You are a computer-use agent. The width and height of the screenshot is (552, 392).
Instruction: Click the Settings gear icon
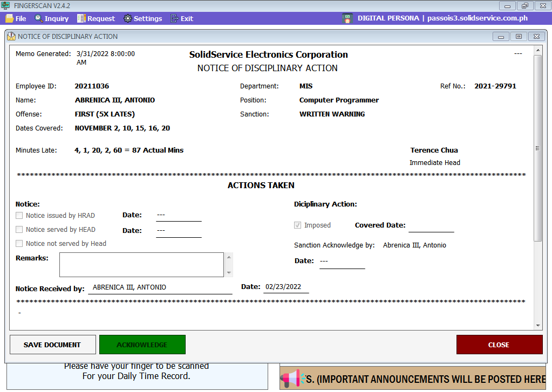[x=127, y=18]
